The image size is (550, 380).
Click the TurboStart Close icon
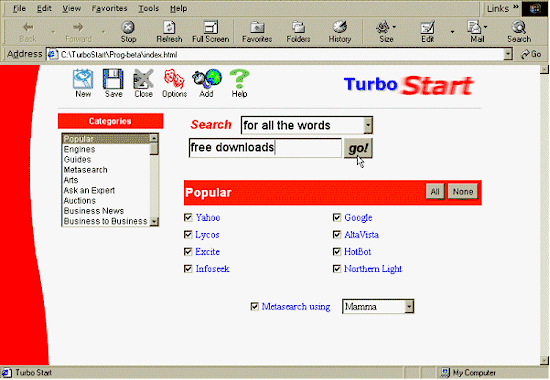[x=143, y=79]
